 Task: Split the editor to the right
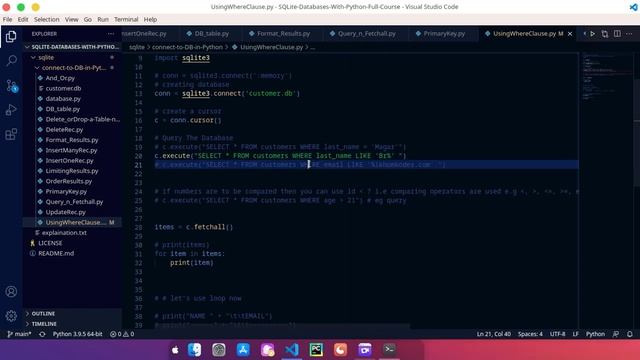coord(617,34)
